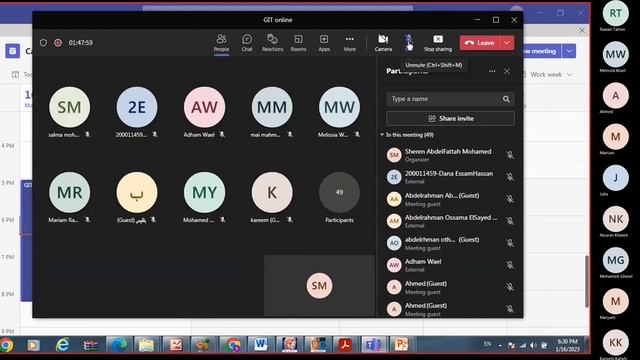Viewport: 640px width, 360px height.
Task: Click the J avatar in right strip
Action: coord(616,178)
